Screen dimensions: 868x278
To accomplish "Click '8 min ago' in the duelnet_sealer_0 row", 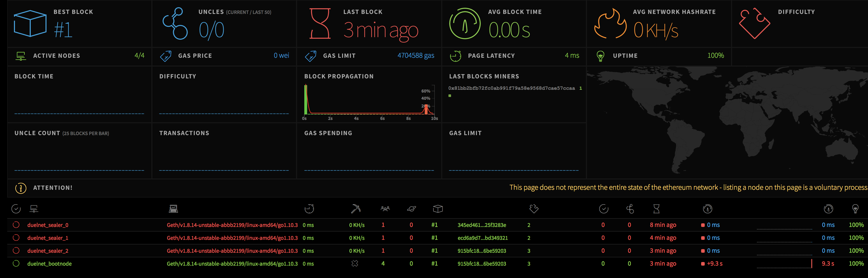I will tap(663, 225).
